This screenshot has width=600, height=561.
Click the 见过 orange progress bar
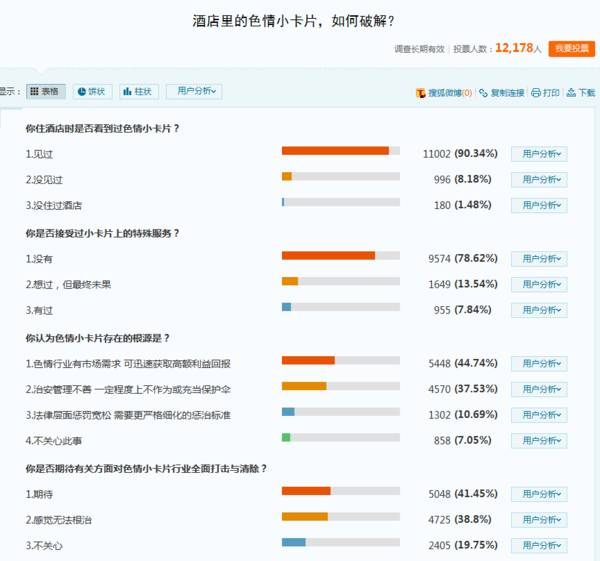(335, 151)
